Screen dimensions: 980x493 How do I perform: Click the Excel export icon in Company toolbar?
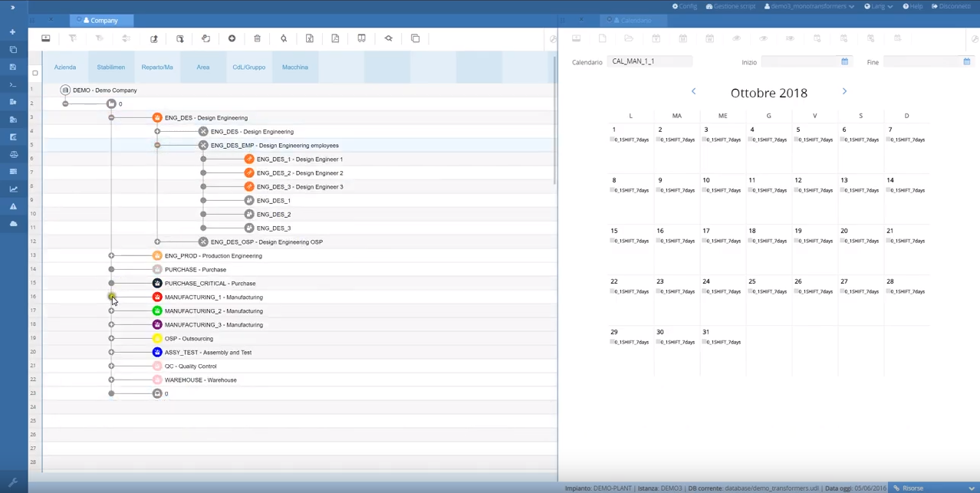[310, 38]
